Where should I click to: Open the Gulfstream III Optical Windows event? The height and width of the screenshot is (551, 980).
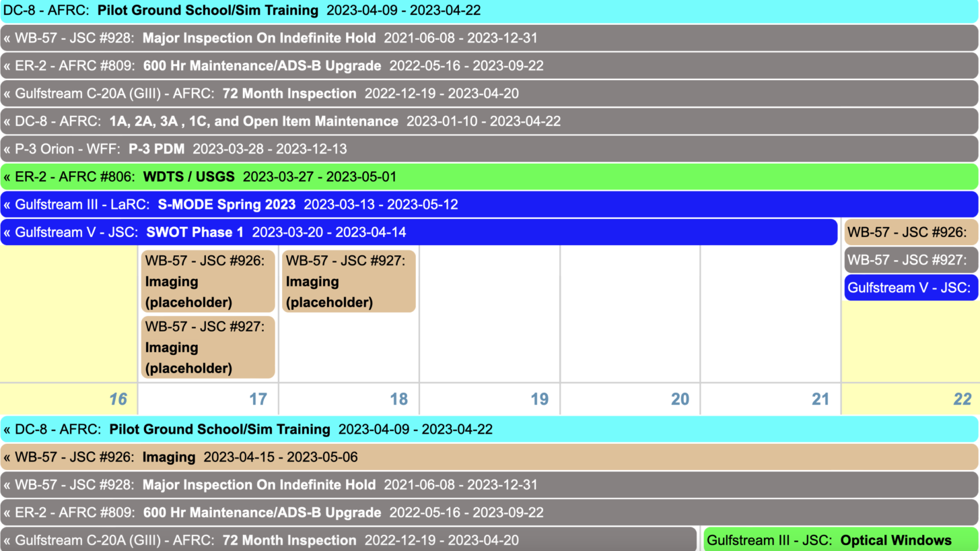coord(839,540)
